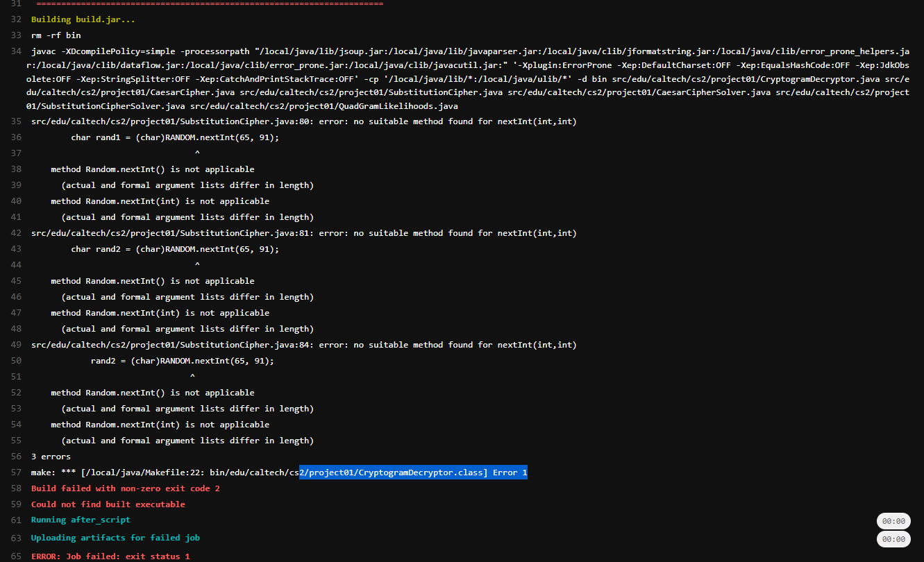Click line number 61 link
The width and height of the screenshot is (924, 562).
point(16,520)
